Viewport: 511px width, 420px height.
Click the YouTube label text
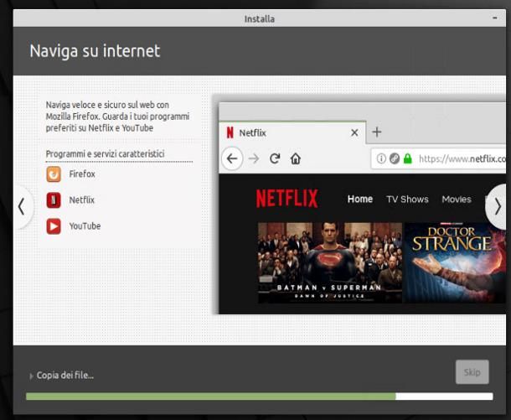coord(85,226)
